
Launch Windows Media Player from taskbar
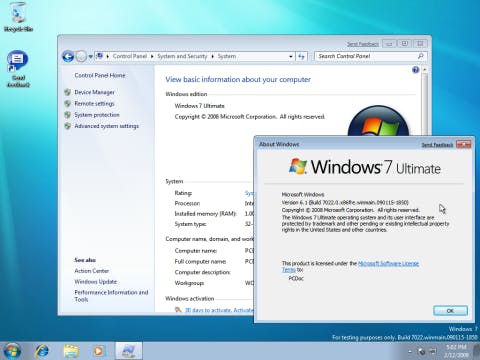click(x=98, y=351)
